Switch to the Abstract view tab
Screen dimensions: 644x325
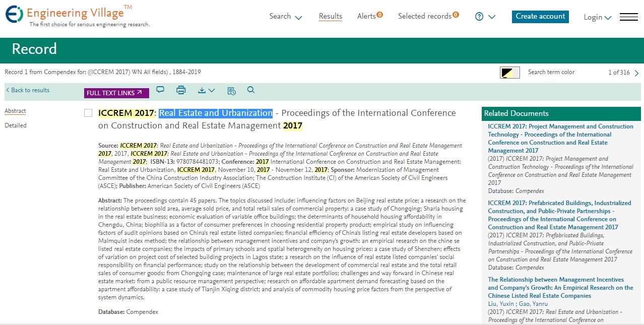pos(15,111)
